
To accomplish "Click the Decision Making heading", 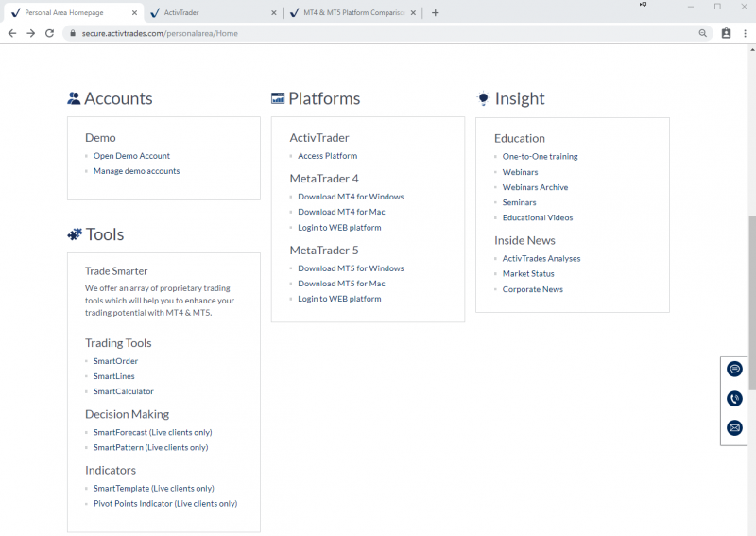I will click(128, 414).
